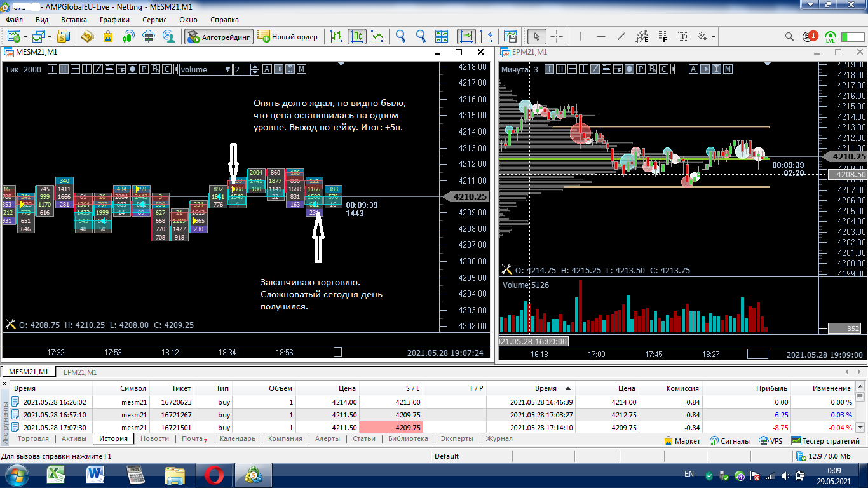
Task: Select the crosshair tool
Action: [x=557, y=36]
